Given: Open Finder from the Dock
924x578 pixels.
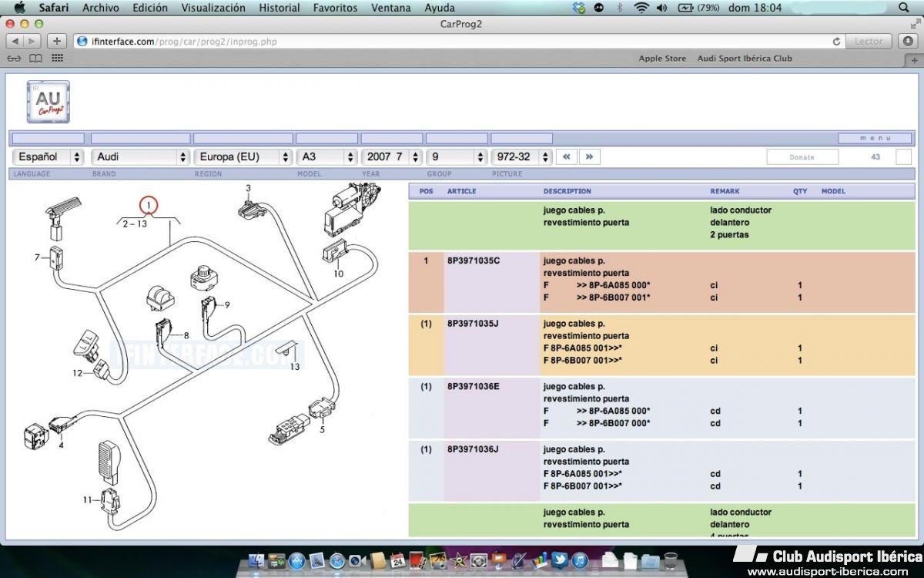Looking at the screenshot, I should point(256,560).
